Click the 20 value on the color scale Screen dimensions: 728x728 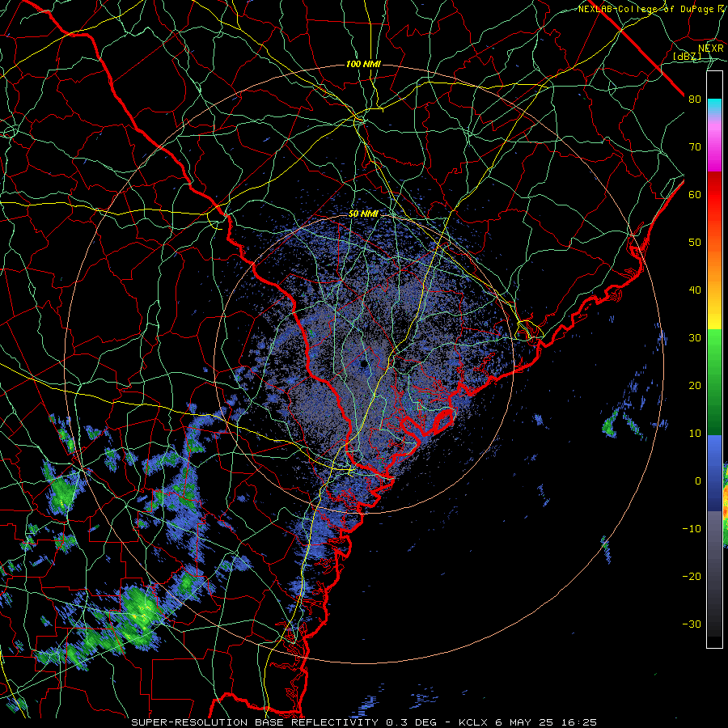pos(695,386)
